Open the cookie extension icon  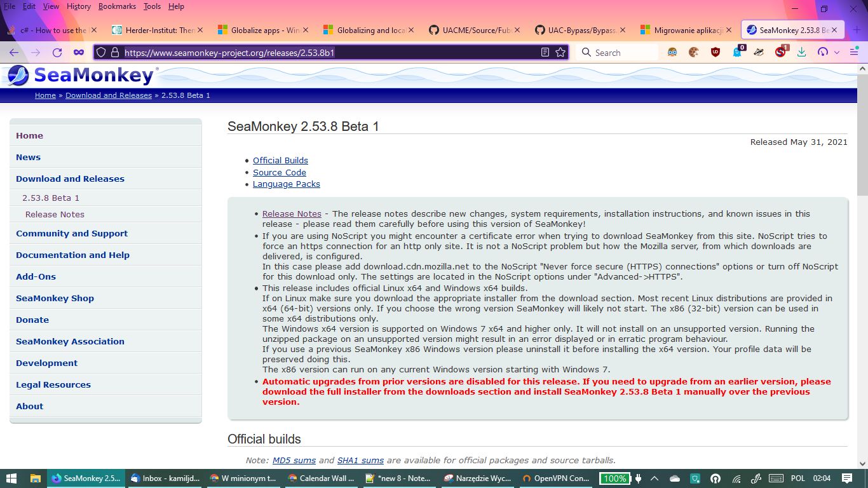[694, 53]
